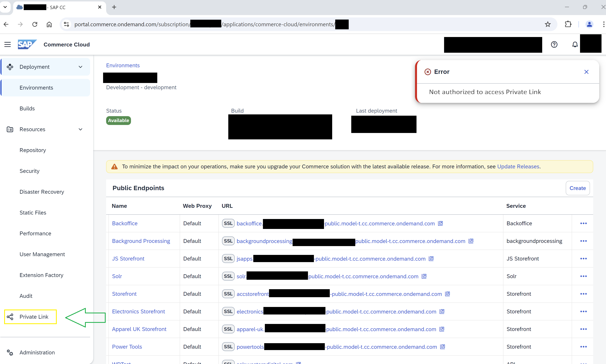Open the help question mark icon

[x=554, y=44]
